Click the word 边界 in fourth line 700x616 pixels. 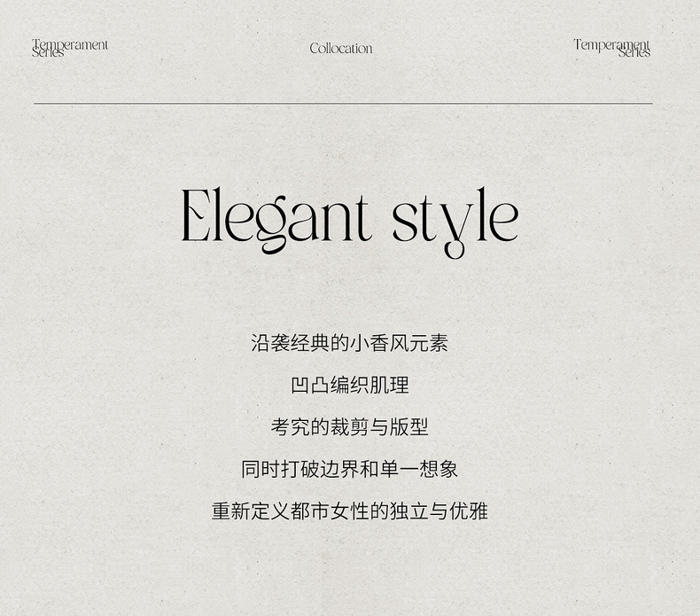pyautogui.click(x=339, y=469)
